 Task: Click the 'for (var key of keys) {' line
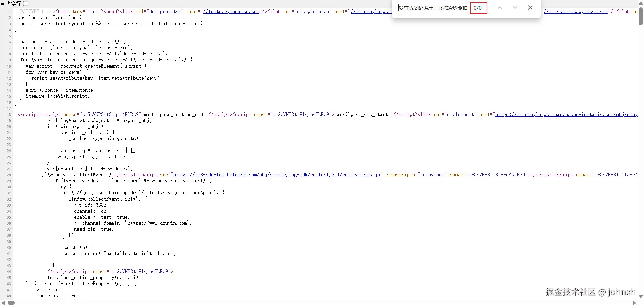[57, 72]
